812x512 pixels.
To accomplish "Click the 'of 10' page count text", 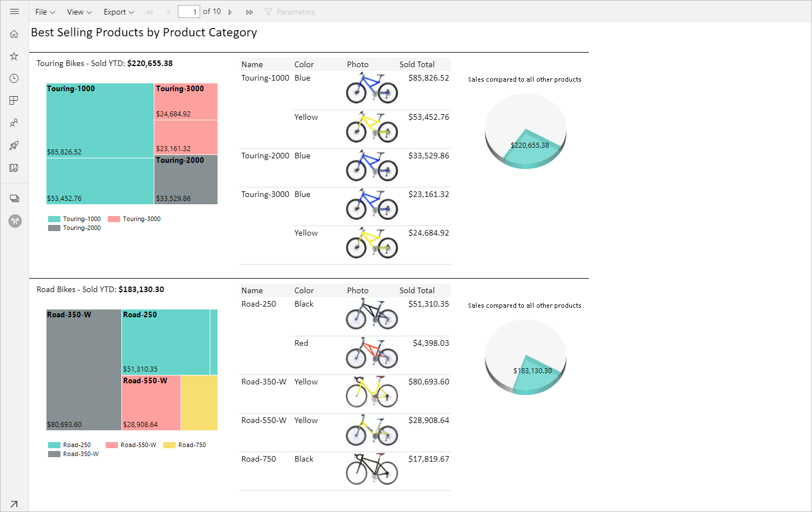I will click(212, 12).
